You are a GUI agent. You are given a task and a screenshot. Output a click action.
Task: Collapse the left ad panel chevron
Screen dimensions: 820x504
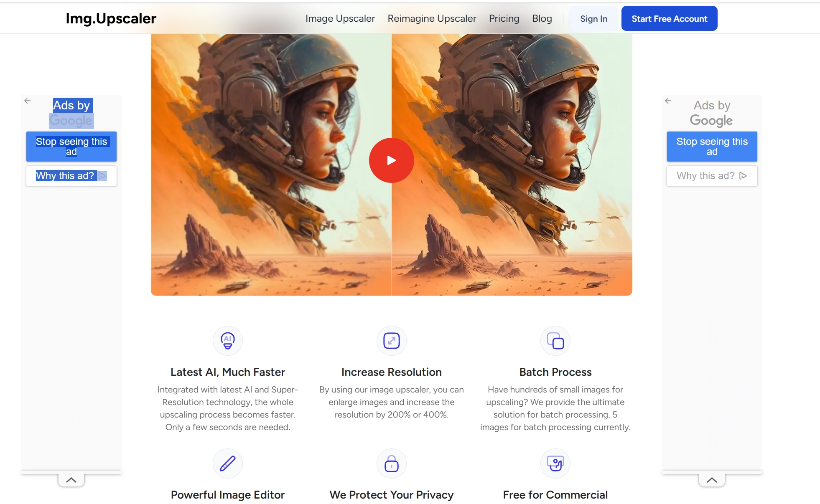(71, 480)
